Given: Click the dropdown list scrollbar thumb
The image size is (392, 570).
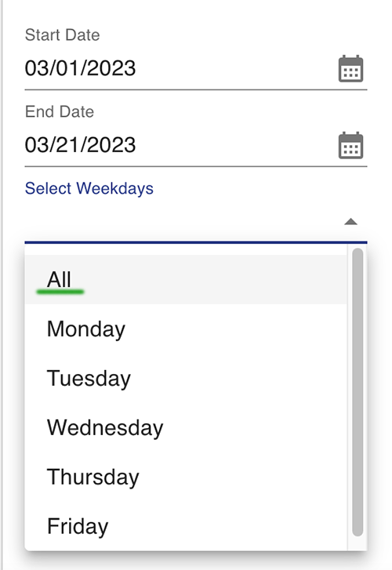Looking at the screenshot, I should (358, 392).
